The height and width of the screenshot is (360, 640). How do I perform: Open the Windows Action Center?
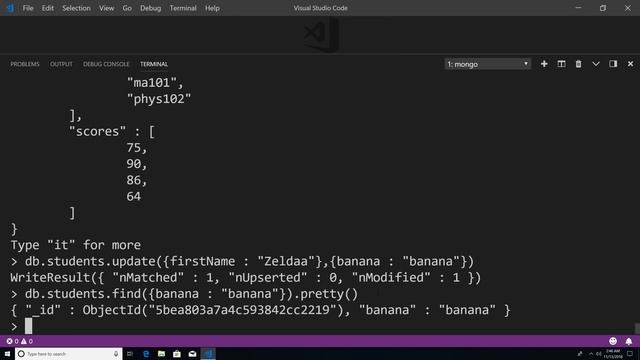[630, 354]
